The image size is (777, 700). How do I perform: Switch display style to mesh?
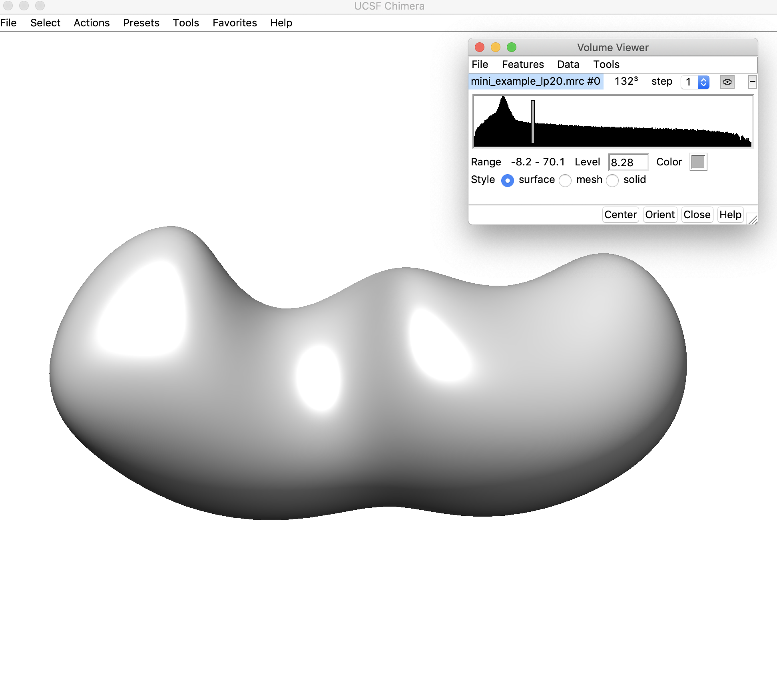click(565, 181)
